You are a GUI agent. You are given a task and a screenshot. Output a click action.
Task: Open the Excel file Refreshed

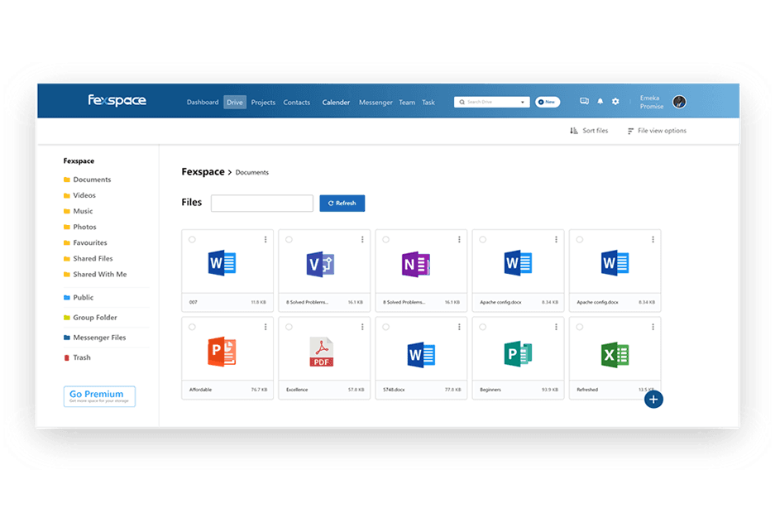[615, 354]
